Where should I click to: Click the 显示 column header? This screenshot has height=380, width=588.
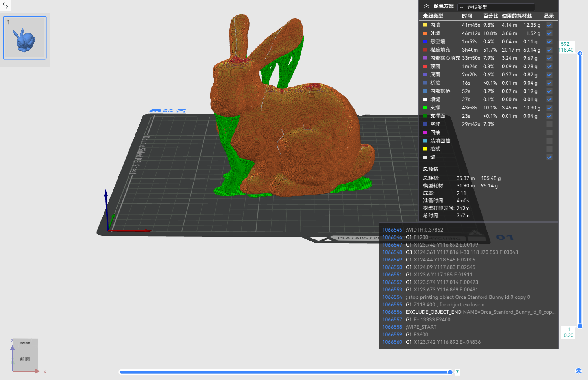pos(549,16)
